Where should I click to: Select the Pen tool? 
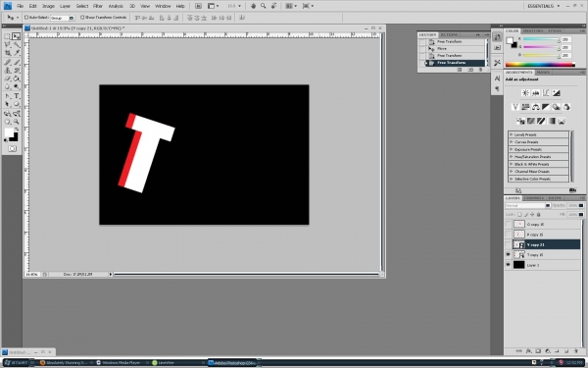pos(7,96)
